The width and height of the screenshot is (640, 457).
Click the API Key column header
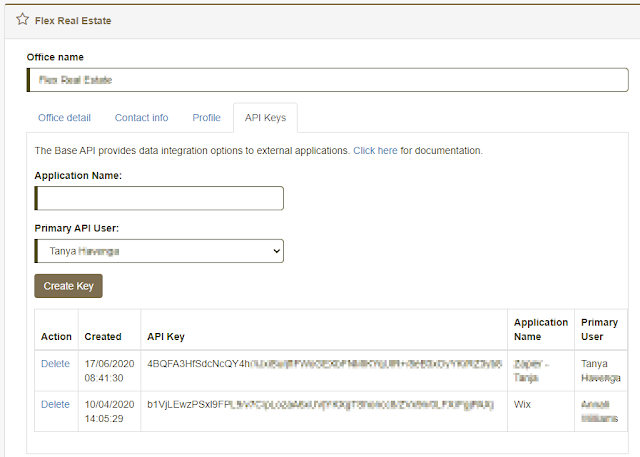pos(166,337)
